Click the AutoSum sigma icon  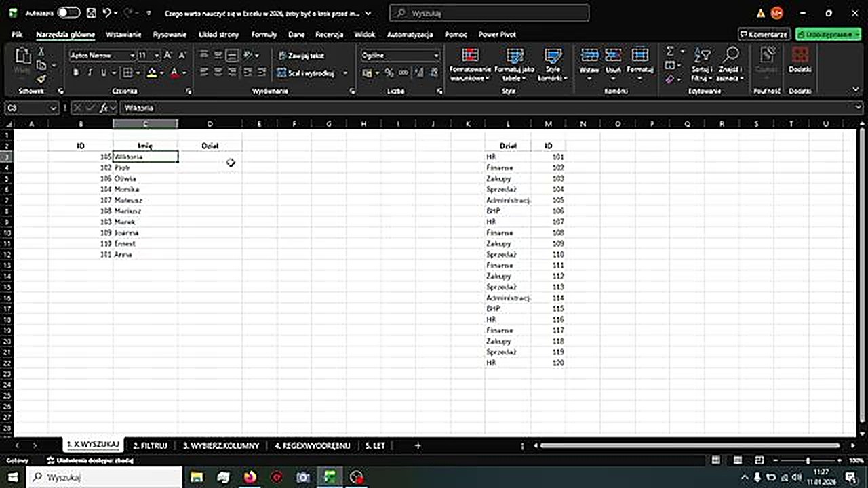(670, 52)
